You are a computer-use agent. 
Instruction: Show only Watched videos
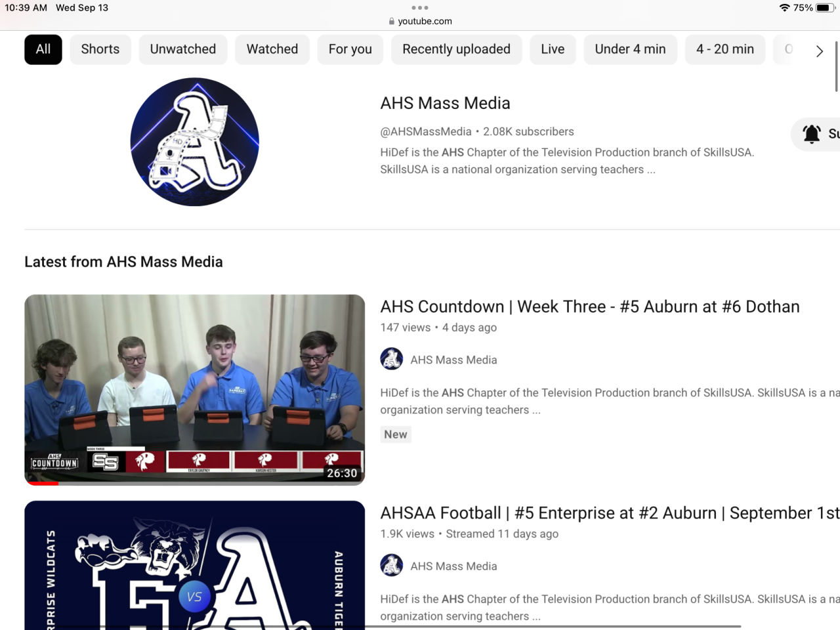point(272,49)
